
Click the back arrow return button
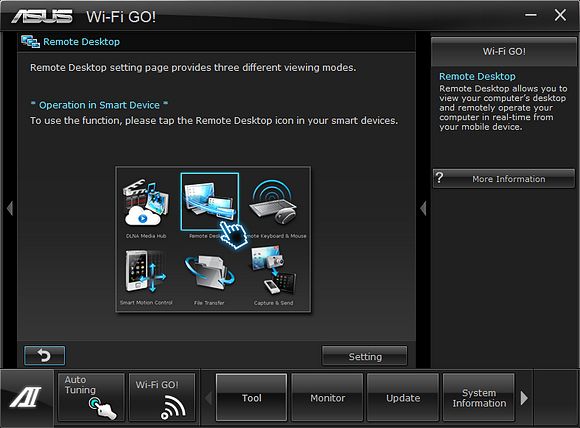[x=44, y=355]
